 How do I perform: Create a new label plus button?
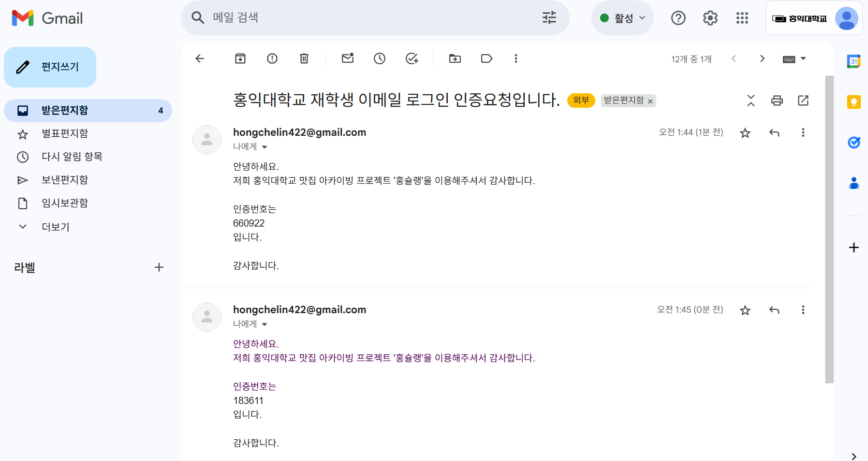click(159, 267)
